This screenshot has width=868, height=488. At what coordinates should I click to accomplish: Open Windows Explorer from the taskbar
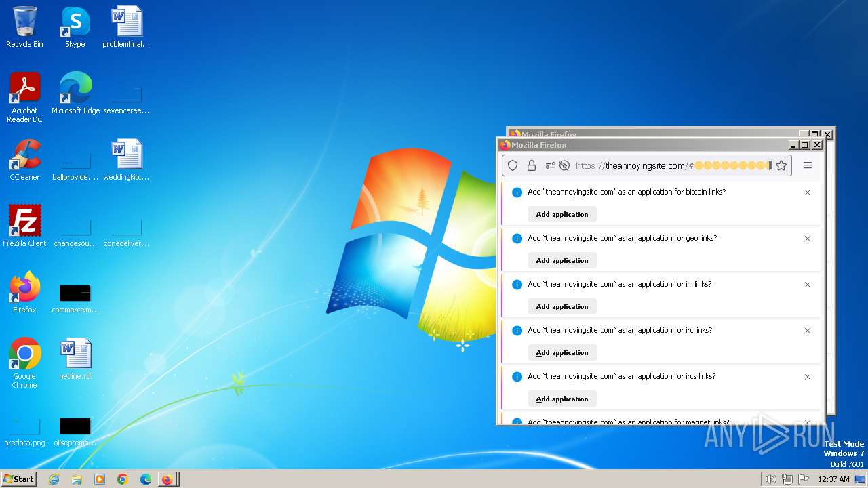(x=77, y=479)
